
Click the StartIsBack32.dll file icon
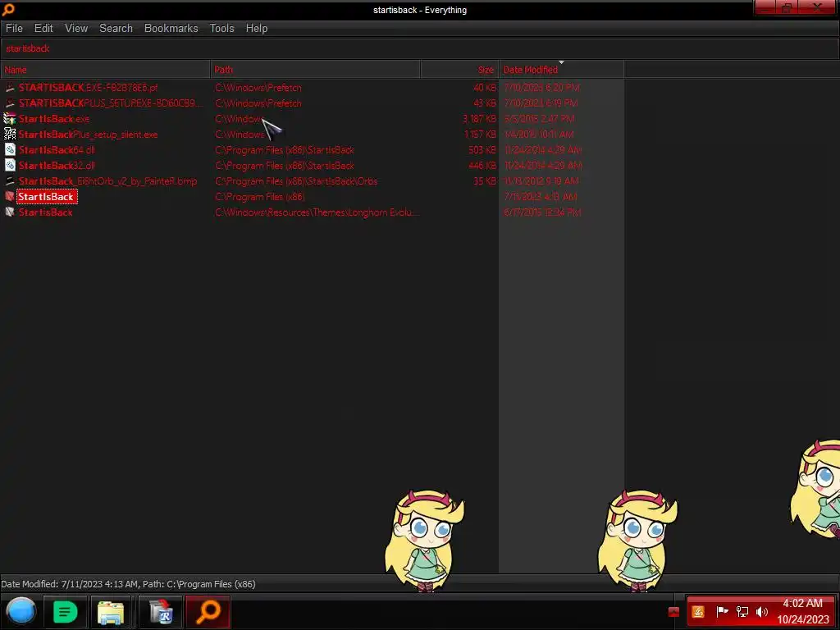coord(10,165)
